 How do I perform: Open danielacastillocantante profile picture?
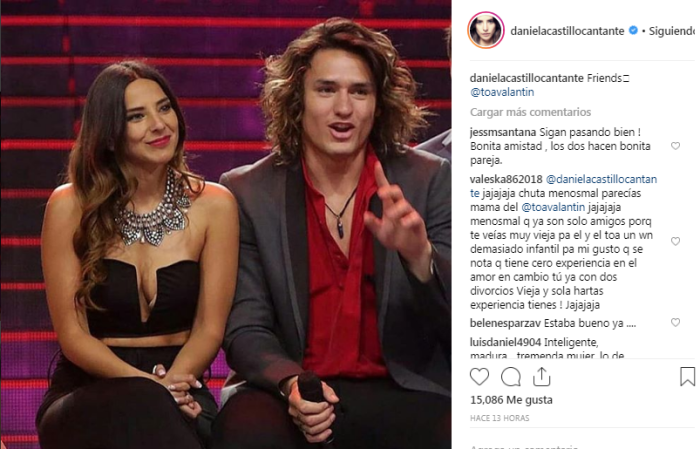pyautogui.click(x=486, y=30)
